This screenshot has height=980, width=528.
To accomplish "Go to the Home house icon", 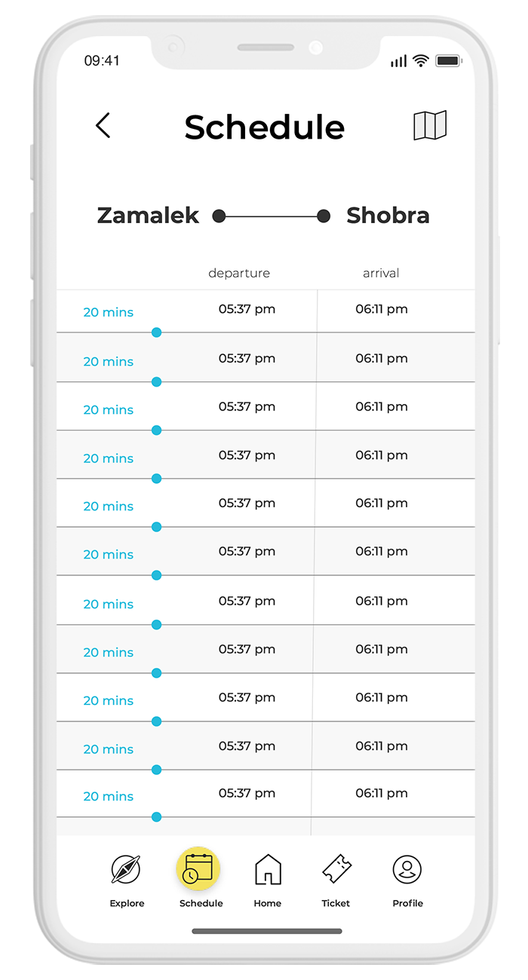I will 268,869.
